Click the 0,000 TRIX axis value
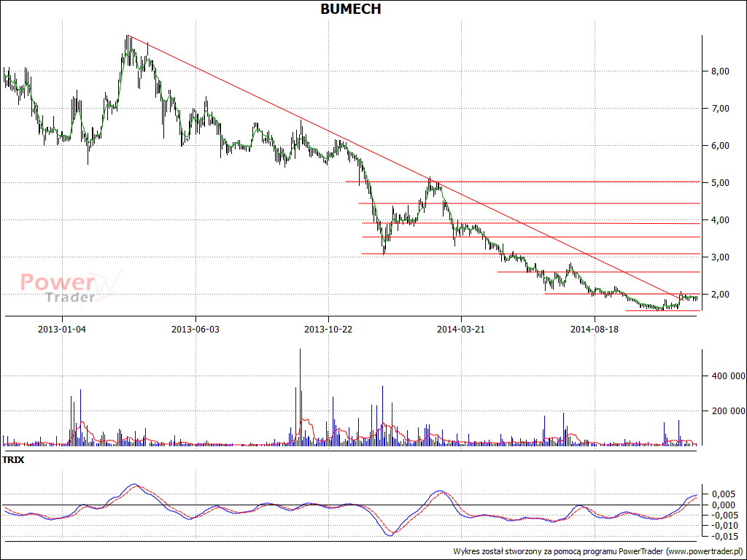This screenshot has height=560, width=747. click(x=723, y=505)
